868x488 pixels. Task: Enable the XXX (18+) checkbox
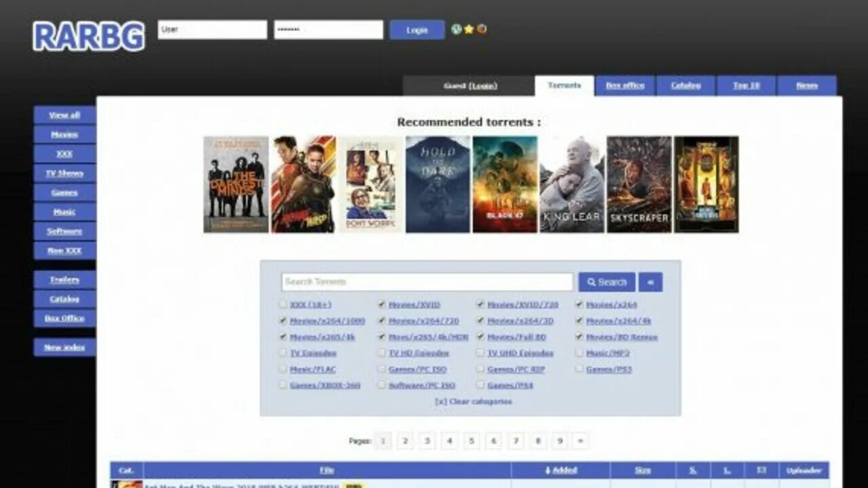click(283, 304)
